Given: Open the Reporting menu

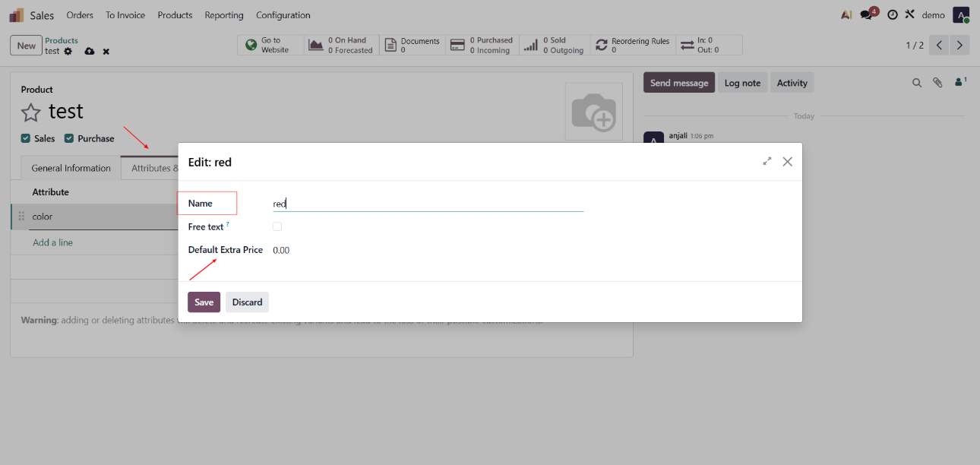Looking at the screenshot, I should (224, 15).
